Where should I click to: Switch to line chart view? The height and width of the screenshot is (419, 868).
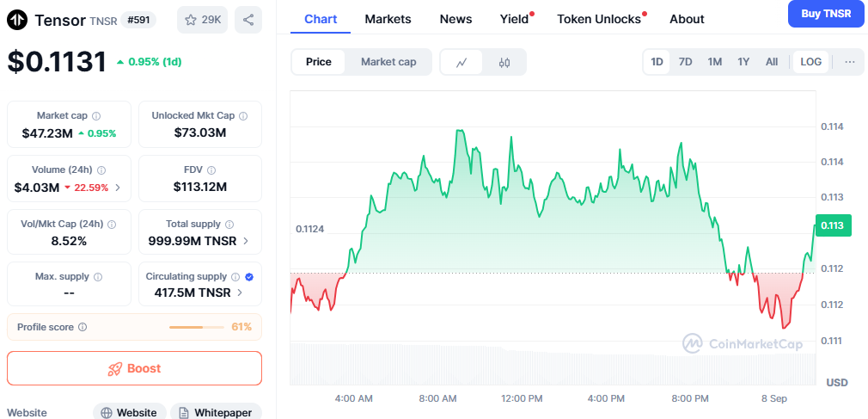(462, 62)
